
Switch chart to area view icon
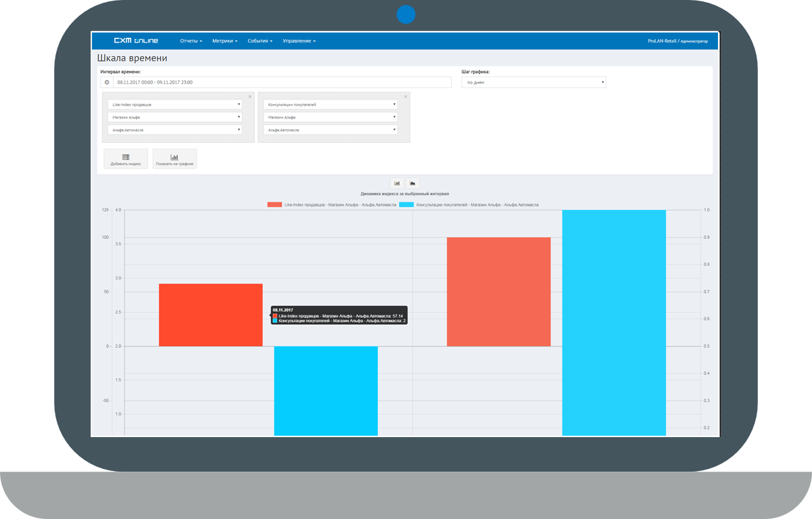coord(412,183)
